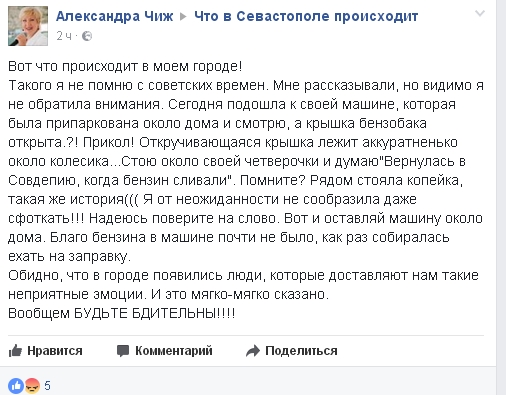
Task: Click the line Вообщем БУДЬТЕ БДИТЕЛЬНЫ!!!!
Action: (x=122, y=313)
